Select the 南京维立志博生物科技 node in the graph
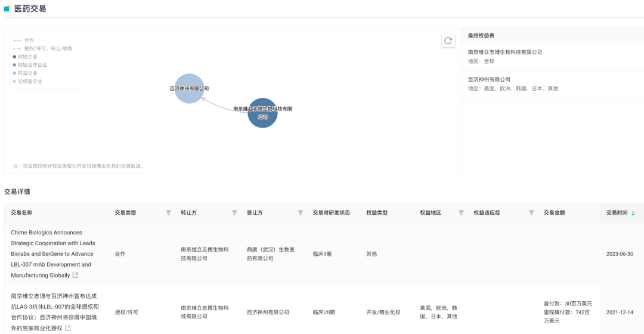 pos(262,113)
